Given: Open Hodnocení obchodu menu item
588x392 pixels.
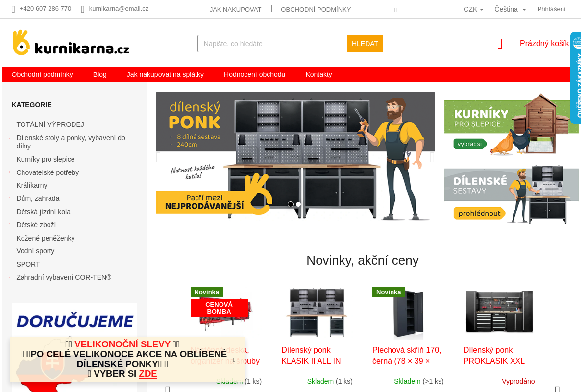Looking at the screenshot, I should 255,74.
